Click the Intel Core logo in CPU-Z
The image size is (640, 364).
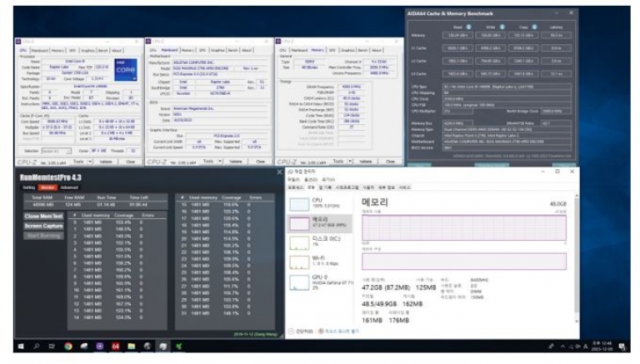point(125,69)
